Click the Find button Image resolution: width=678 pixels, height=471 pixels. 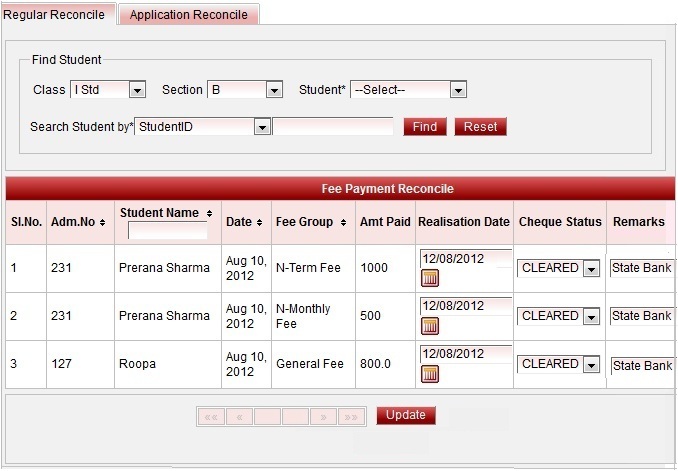click(424, 127)
